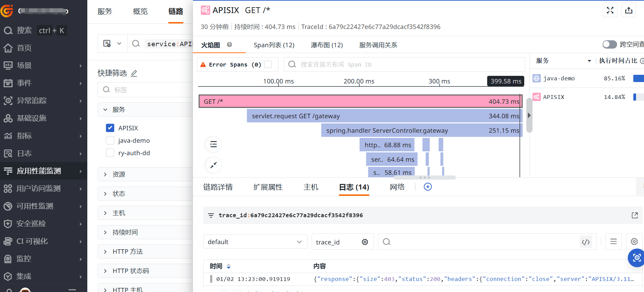Screen dimensions: 644x292
Task: Click the trace_id gear settings icon
Action: (x=365, y=242)
